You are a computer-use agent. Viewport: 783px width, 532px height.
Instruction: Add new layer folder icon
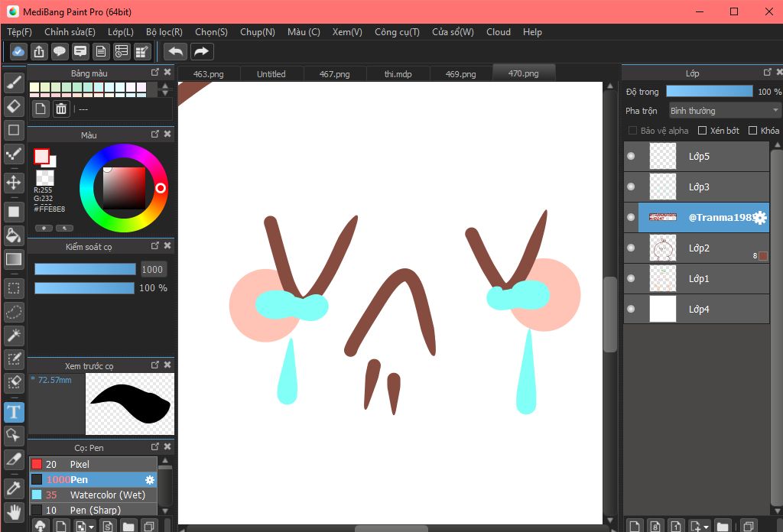point(722,526)
